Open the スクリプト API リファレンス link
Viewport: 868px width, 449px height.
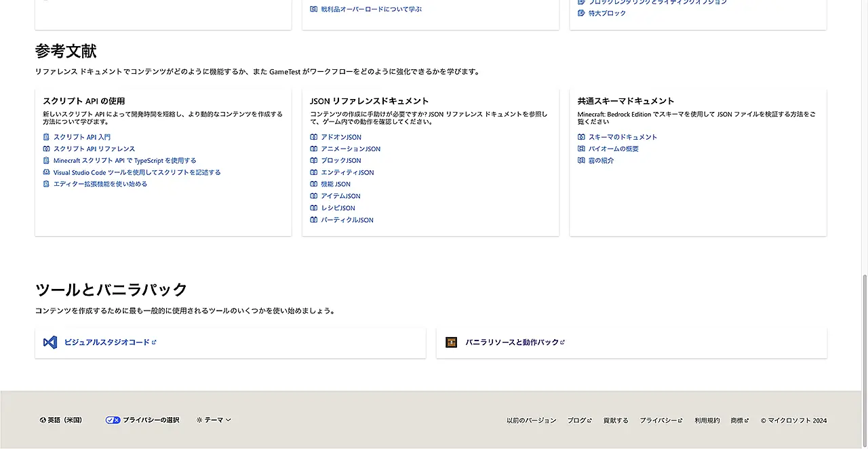(x=94, y=149)
